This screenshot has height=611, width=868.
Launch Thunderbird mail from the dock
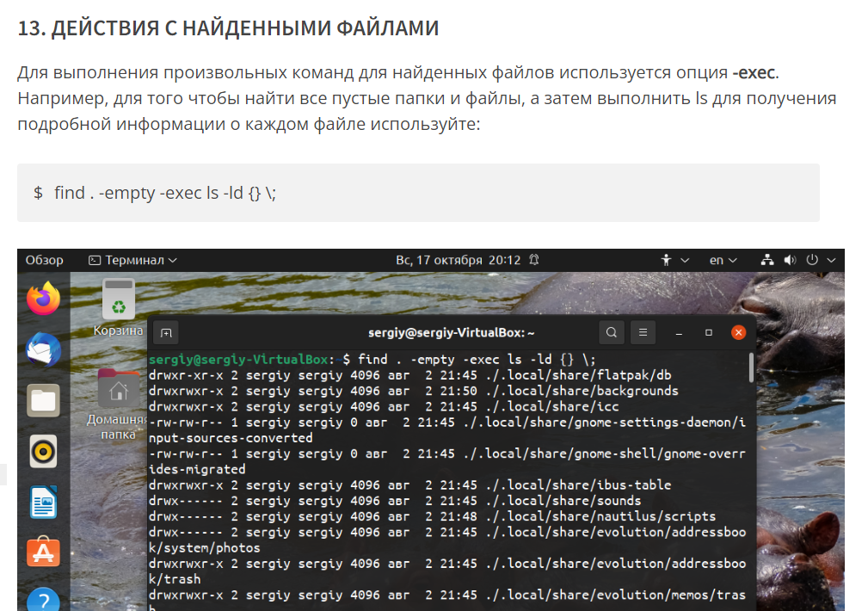(x=43, y=349)
